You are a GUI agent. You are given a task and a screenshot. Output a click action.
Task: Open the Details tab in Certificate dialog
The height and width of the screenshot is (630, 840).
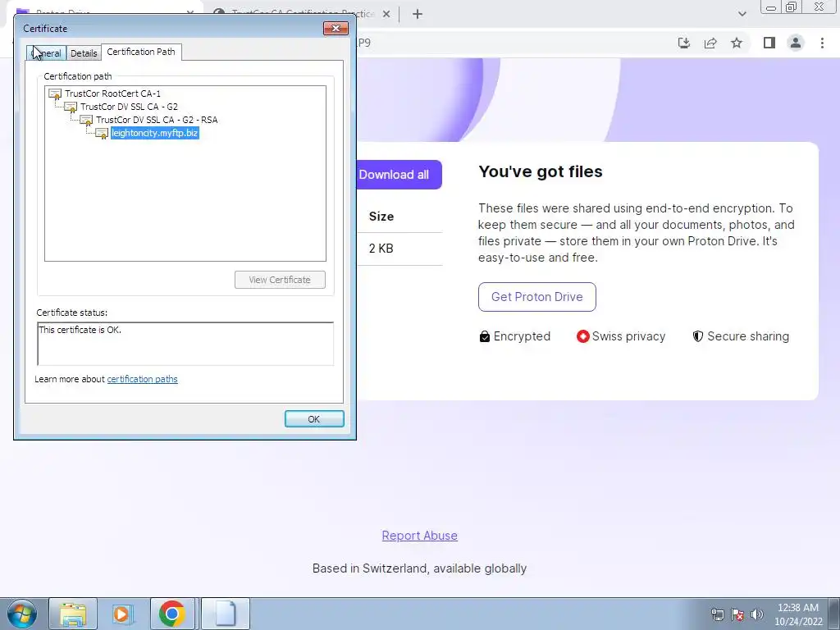click(x=84, y=53)
